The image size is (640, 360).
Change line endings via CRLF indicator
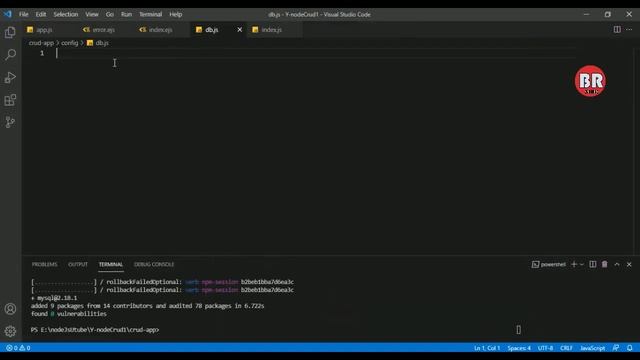(566, 348)
